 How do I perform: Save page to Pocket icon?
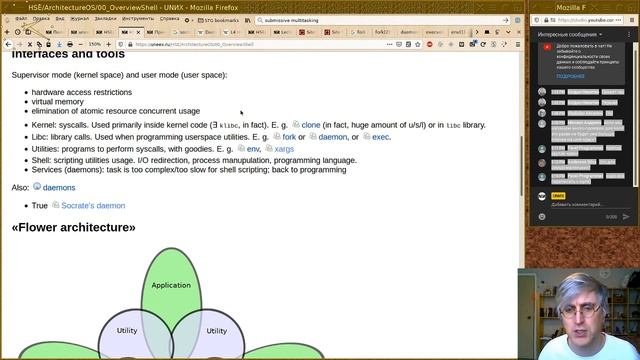click(399, 44)
